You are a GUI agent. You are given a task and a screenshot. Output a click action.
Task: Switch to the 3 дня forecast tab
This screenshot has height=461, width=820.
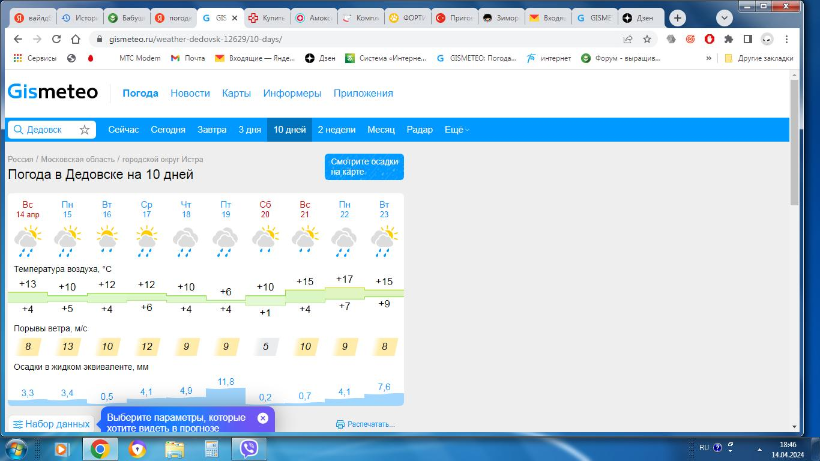[249, 130]
